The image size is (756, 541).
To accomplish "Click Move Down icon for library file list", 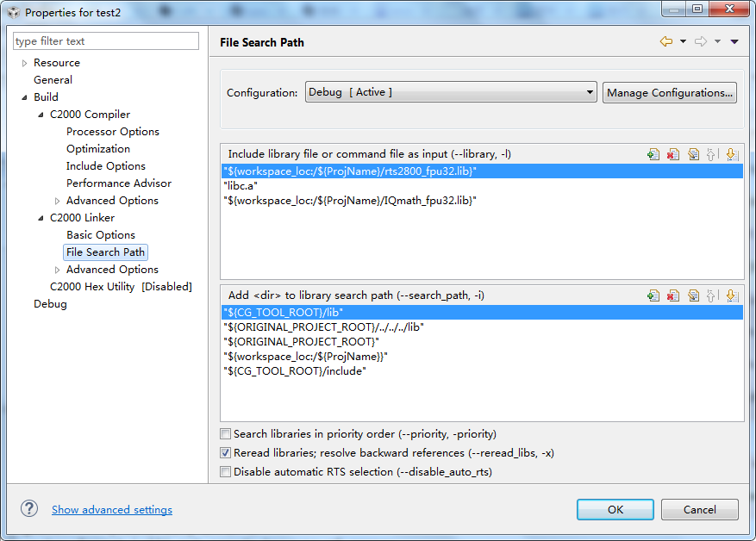I will tap(732, 154).
